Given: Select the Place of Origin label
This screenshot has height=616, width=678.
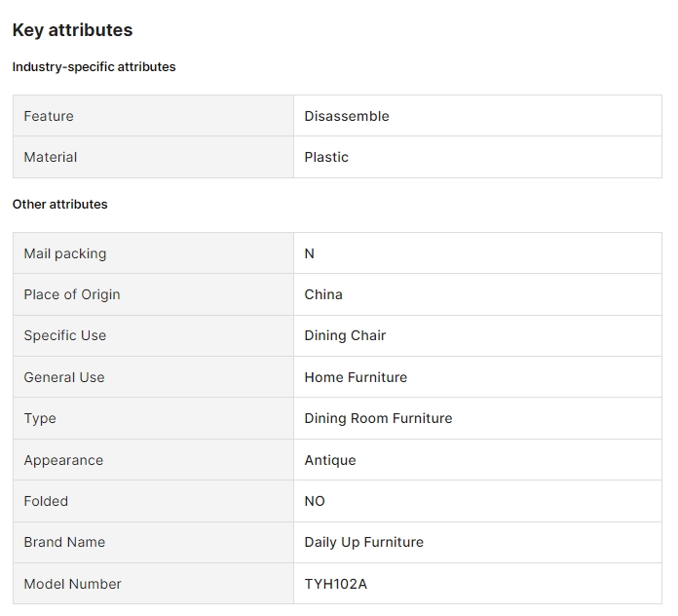Looking at the screenshot, I should coord(72,294).
